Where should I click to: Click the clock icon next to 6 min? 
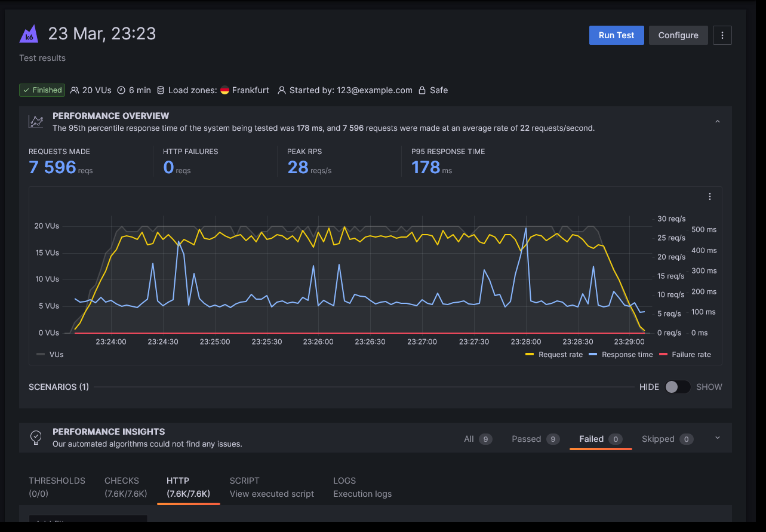click(121, 90)
